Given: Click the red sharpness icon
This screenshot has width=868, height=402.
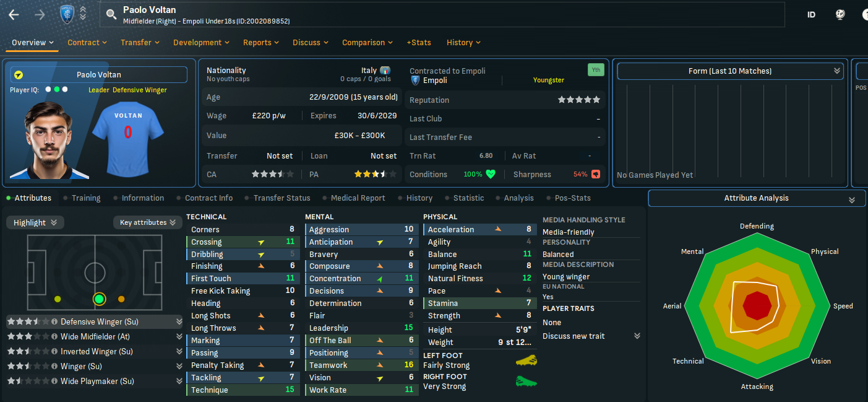Looking at the screenshot, I should coord(596,175).
